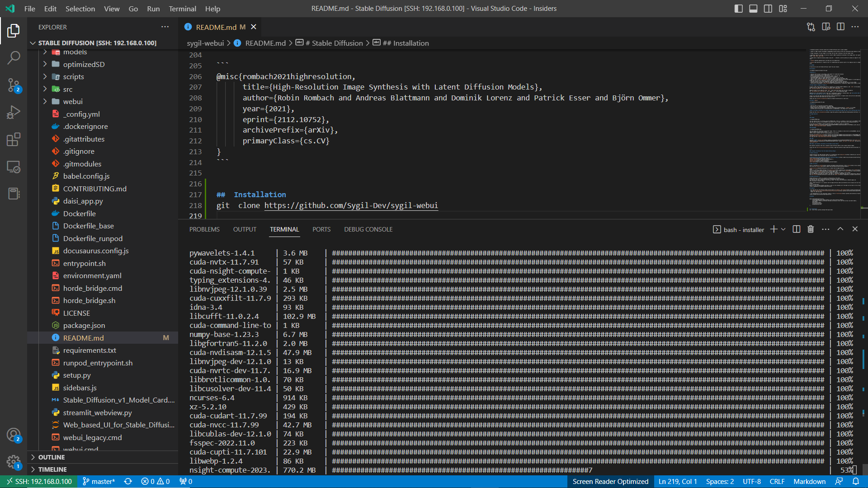Screen dimensions: 868x488
Task: Split the editor to the right
Action: [x=840, y=27]
